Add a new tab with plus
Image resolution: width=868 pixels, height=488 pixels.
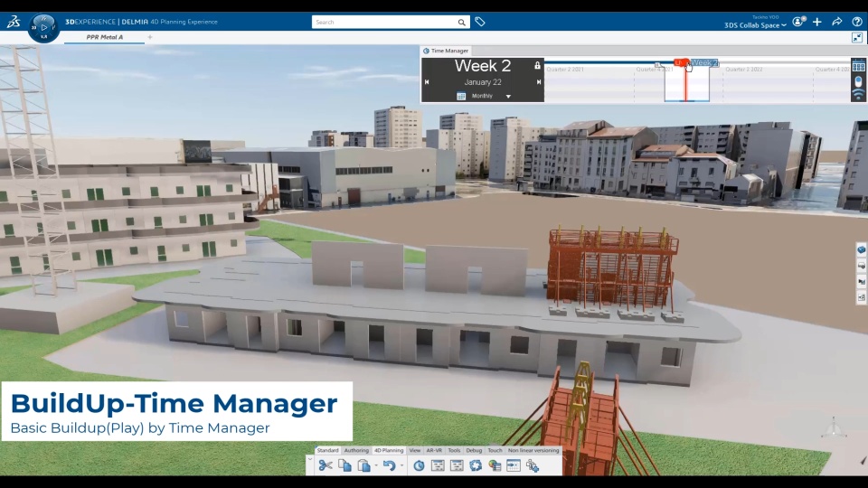click(150, 37)
